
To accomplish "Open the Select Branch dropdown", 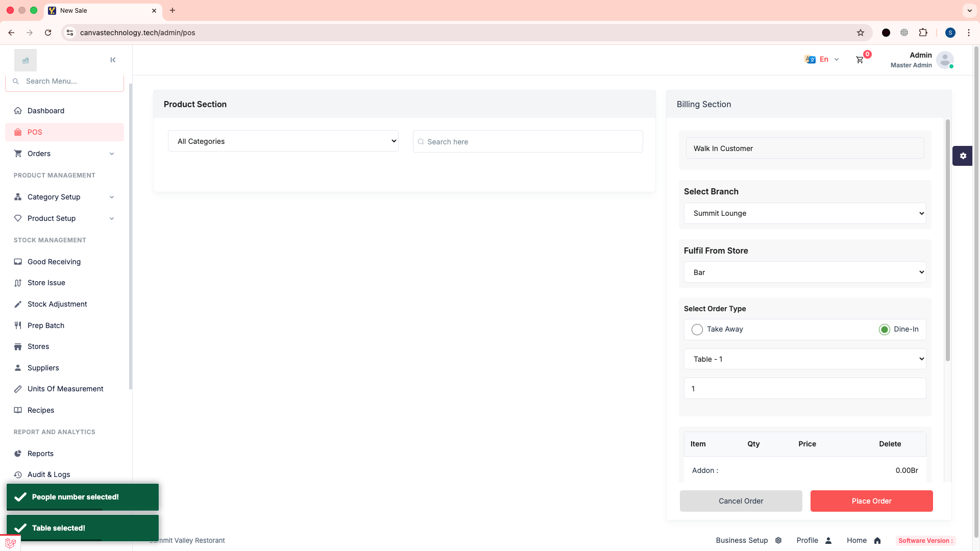I will [x=804, y=213].
